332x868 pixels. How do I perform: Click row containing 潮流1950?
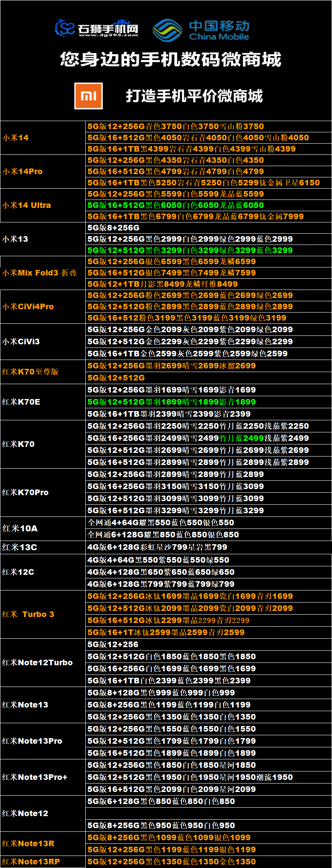click(x=208, y=777)
